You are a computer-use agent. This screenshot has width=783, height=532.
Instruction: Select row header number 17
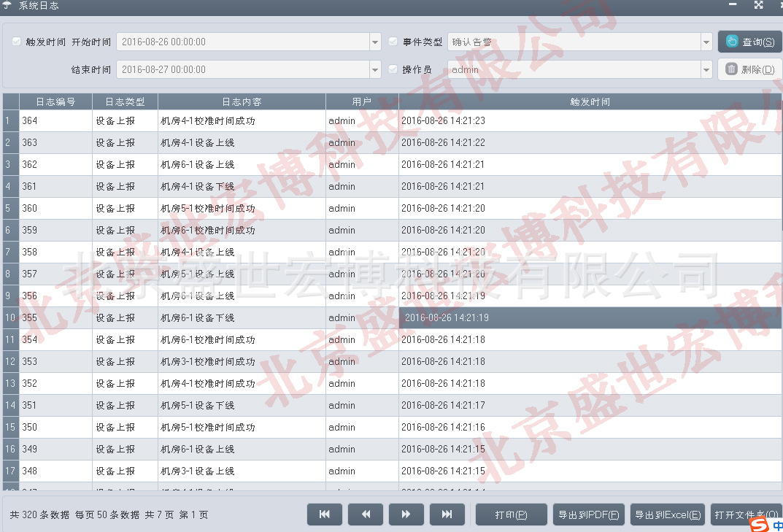pyautogui.click(x=10, y=471)
